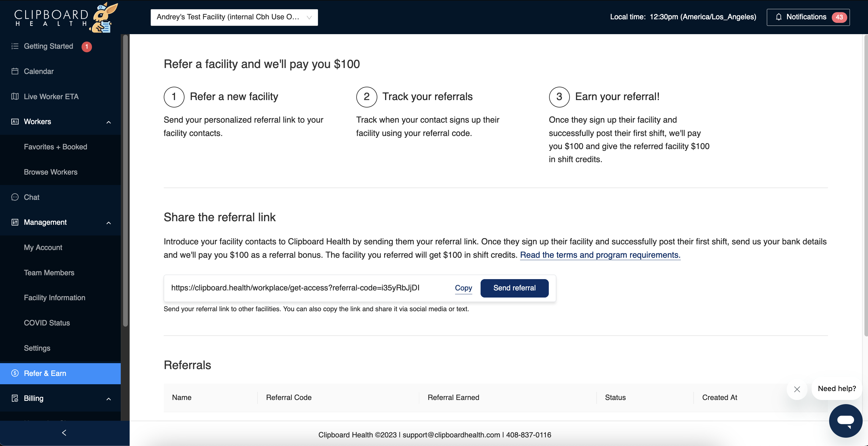The height and width of the screenshot is (446, 868).
Task: Click the step 1 circle
Action: [174, 97]
